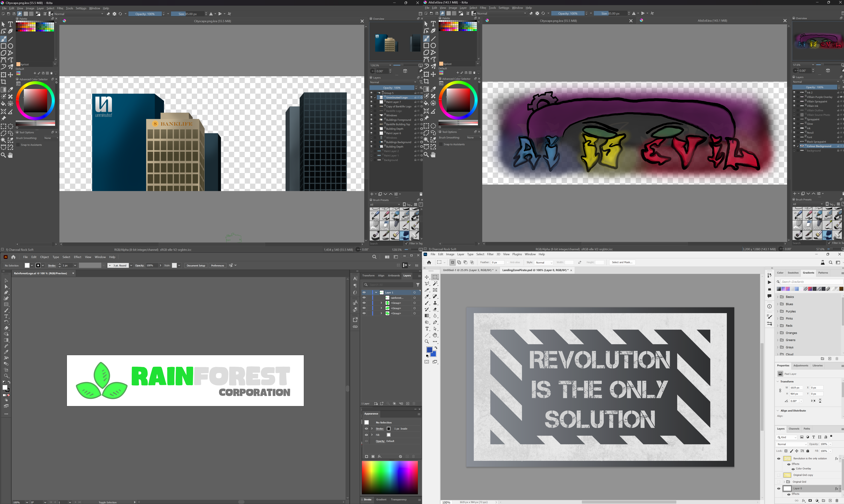This screenshot has width=844, height=504.
Task: Switch to the Channels tab in Photoshop
Action: (794, 429)
